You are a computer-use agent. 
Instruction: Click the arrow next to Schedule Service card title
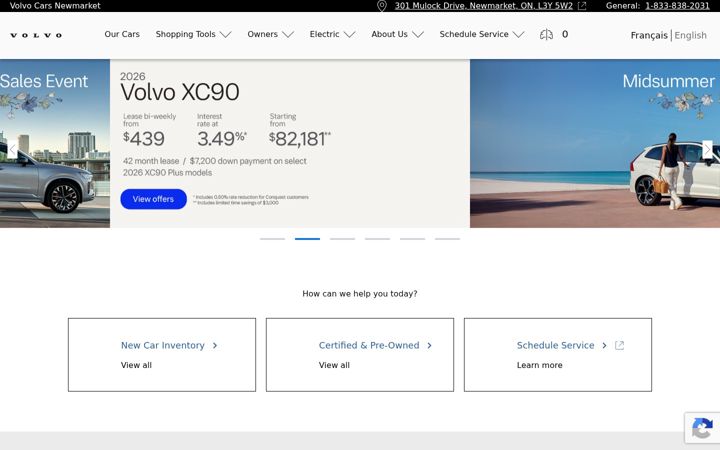[x=604, y=345]
